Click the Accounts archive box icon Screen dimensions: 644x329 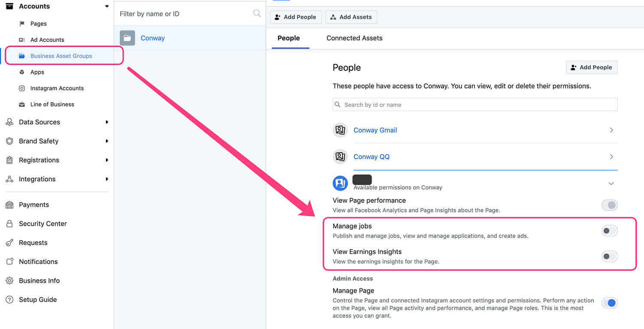[x=9, y=6]
